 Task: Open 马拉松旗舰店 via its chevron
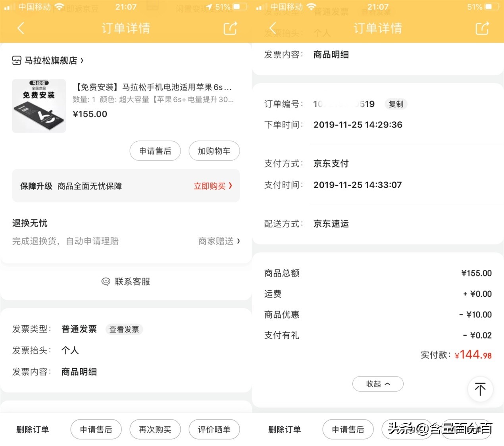click(x=82, y=60)
